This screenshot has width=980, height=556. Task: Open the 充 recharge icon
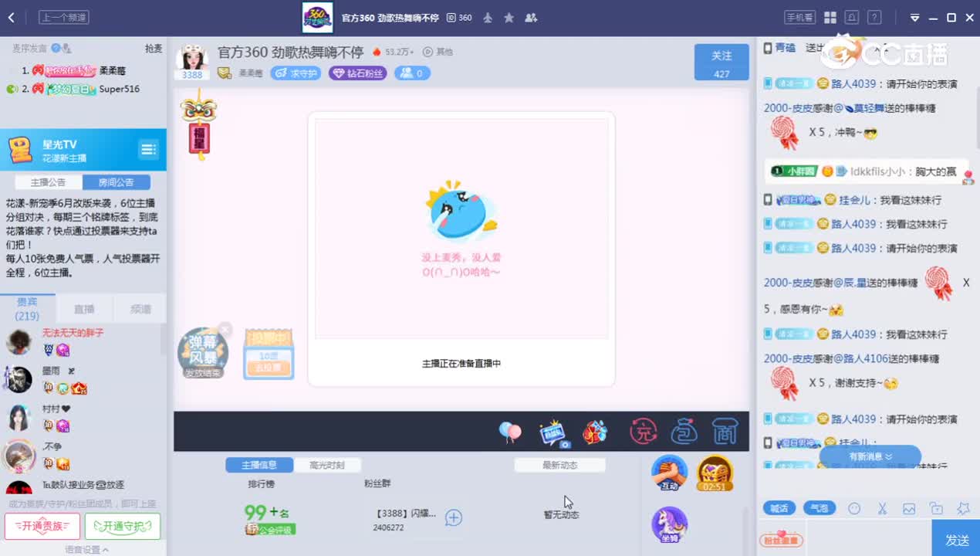coord(643,432)
